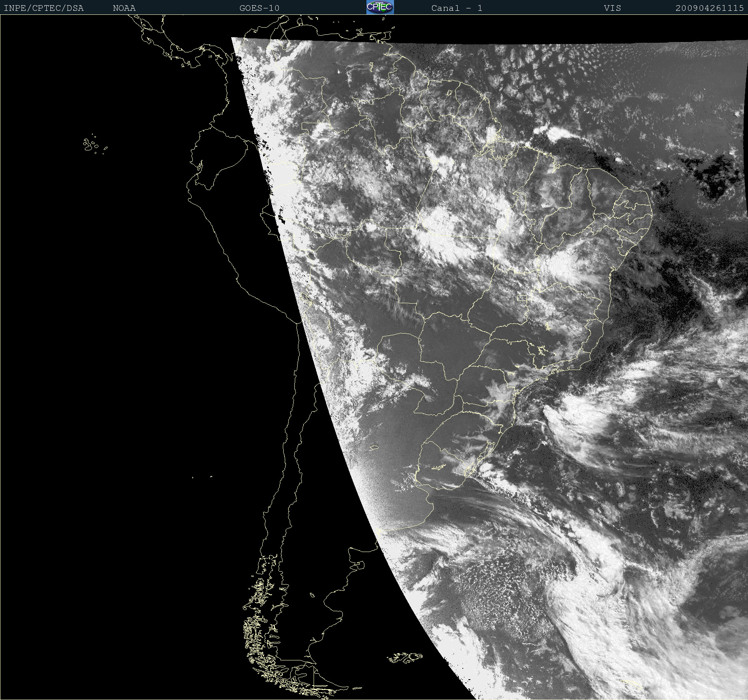The image size is (748, 700).
Task: Click the CPTEC logo in header
Action: click(380, 7)
